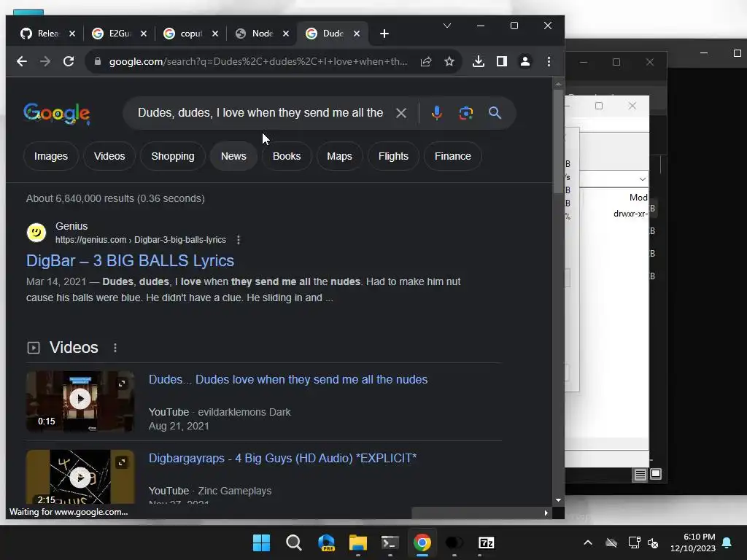Filter results by News
The width and height of the screenshot is (747, 560).
233,156
